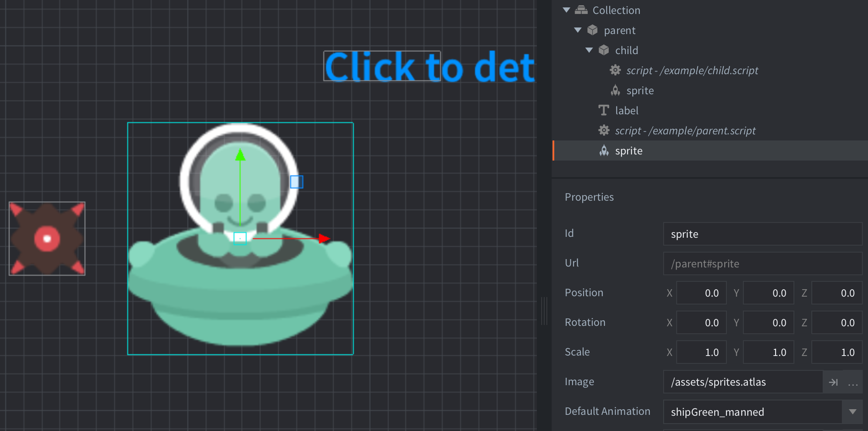Image resolution: width=868 pixels, height=431 pixels.
Task: Collapse the parent game object node
Action: (578, 30)
